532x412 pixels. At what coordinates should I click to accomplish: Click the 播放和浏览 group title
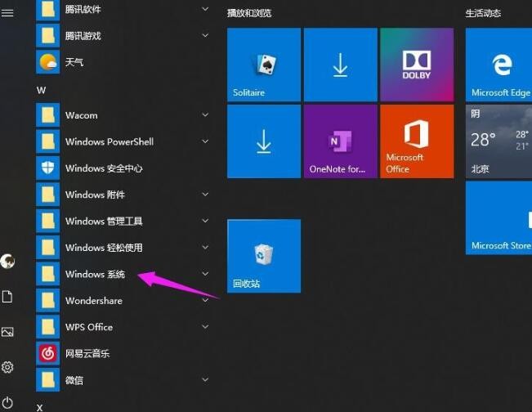point(249,14)
